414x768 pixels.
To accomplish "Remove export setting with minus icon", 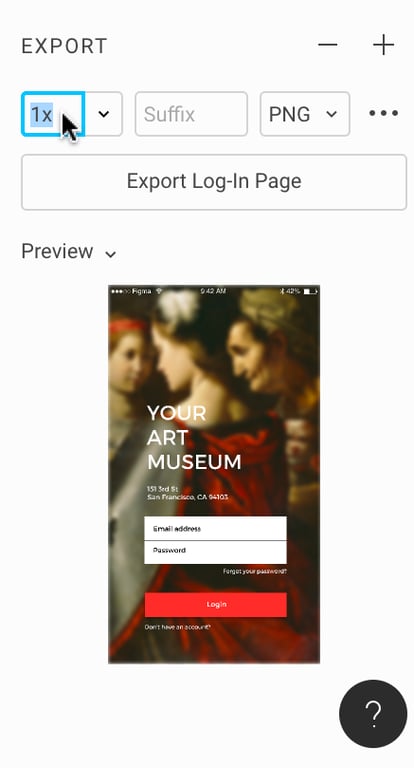I will [x=327, y=45].
